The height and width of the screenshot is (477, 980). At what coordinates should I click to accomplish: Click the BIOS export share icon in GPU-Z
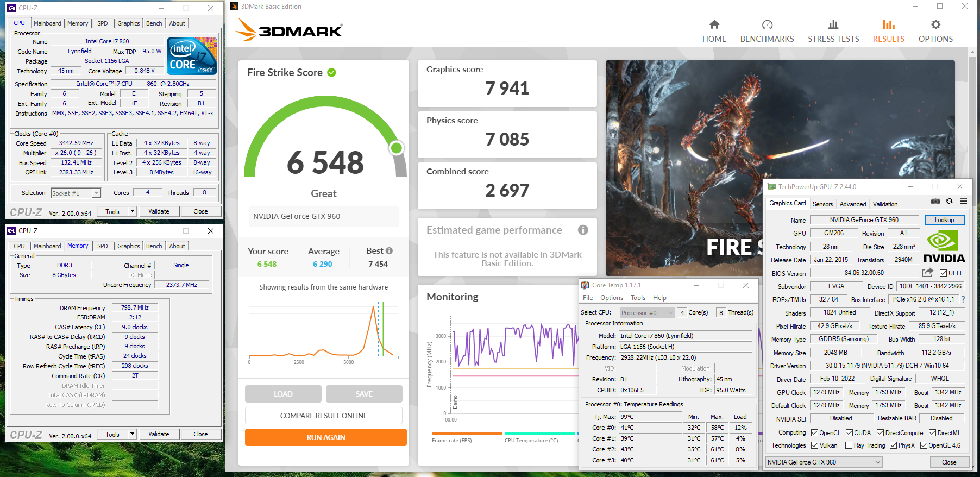tap(927, 273)
